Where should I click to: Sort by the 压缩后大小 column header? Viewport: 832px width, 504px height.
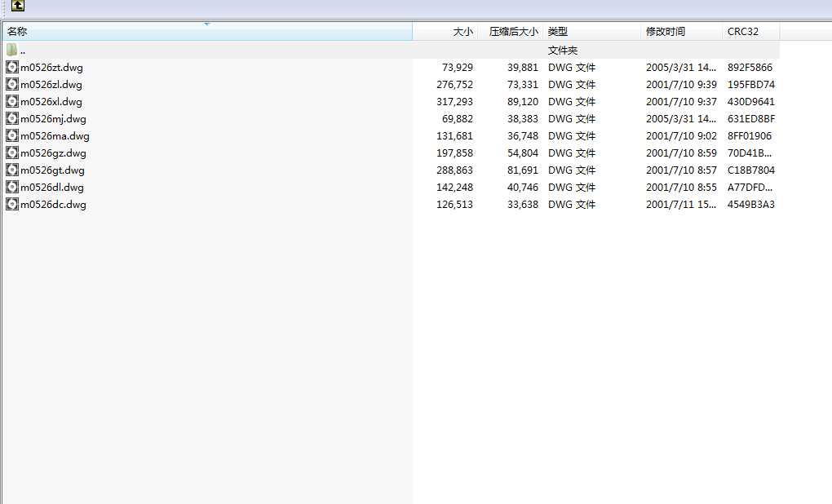[511, 32]
